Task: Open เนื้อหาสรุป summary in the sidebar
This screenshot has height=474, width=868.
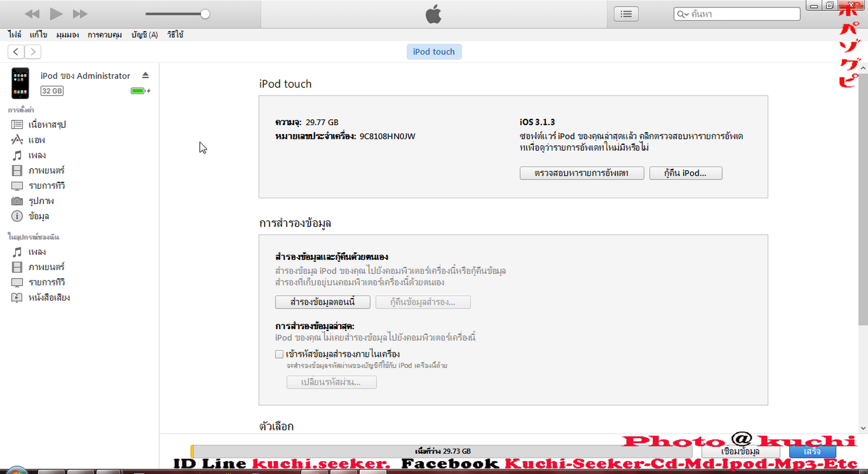Action: tap(47, 125)
